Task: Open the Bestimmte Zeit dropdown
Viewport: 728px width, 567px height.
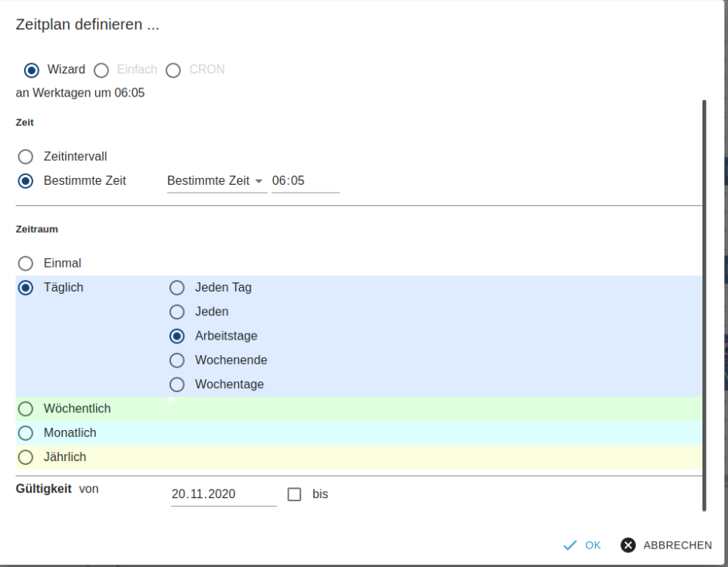Action: [217, 181]
